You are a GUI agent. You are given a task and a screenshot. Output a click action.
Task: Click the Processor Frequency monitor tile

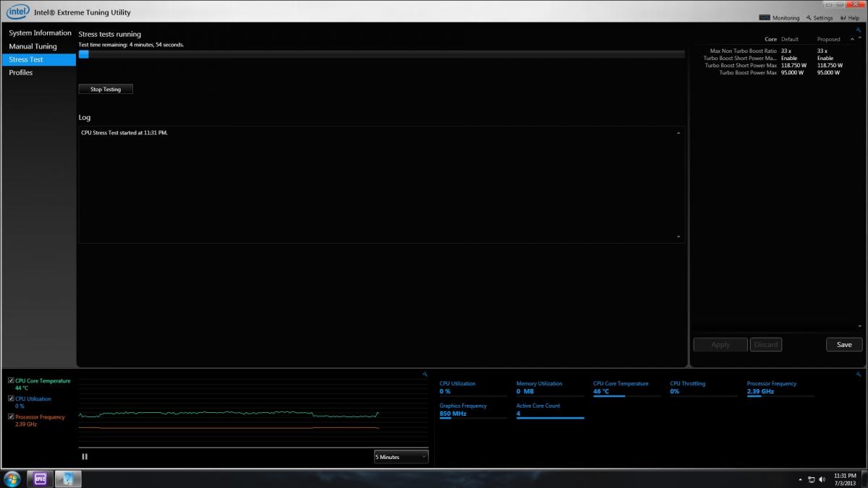pyautogui.click(x=780, y=390)
